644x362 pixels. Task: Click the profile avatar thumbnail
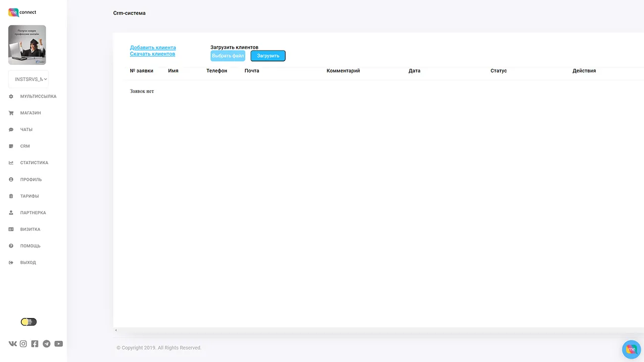point(27,45)
